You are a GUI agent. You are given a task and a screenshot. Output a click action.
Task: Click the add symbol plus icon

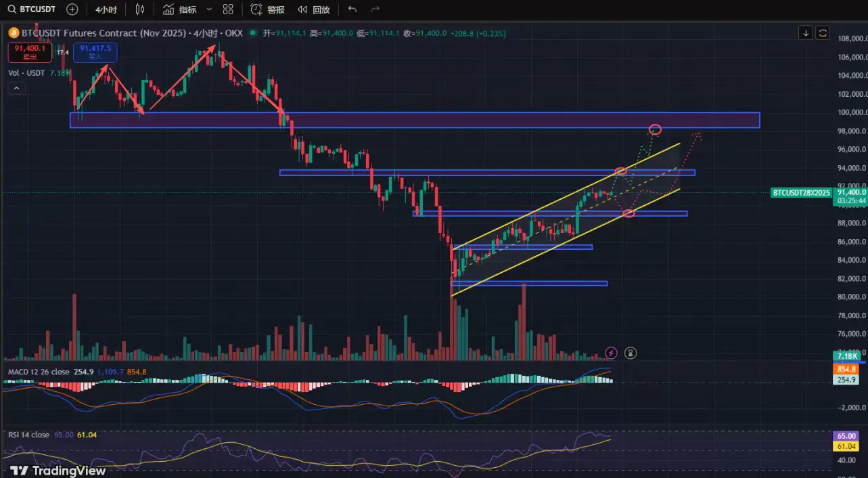coord(72,9)
